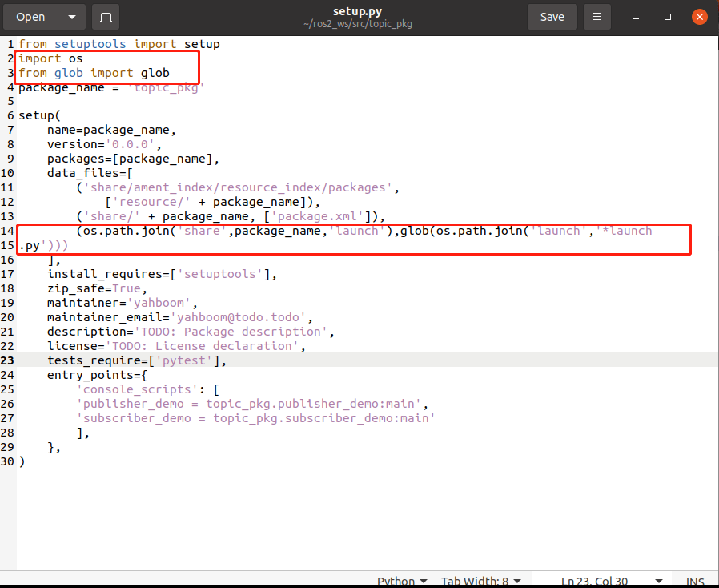This screenshot has width=719, height=588.
Task: Save the setup.py file
Action: [x=552, y=17]
